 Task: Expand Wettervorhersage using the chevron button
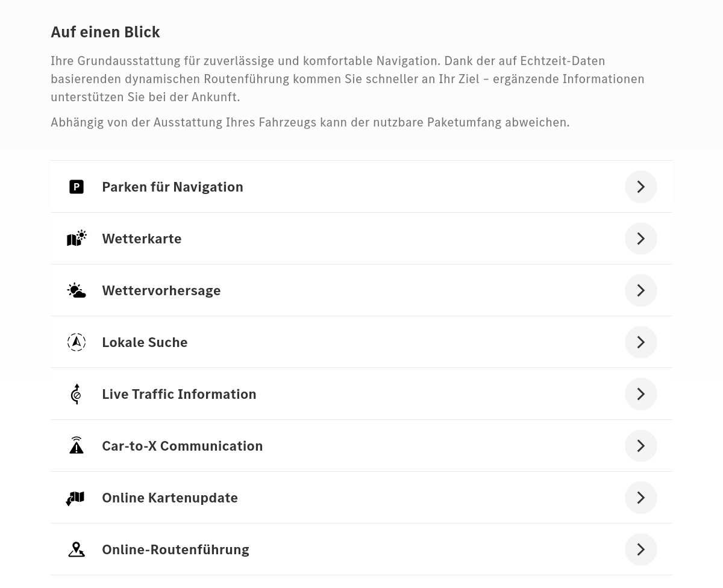(641, 290)
